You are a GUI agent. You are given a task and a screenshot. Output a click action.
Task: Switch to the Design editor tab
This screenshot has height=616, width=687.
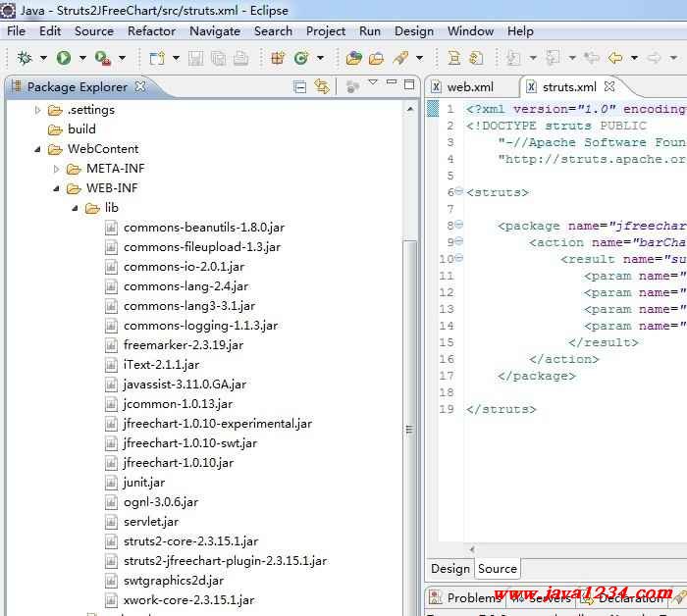click(x=449, y=569)
